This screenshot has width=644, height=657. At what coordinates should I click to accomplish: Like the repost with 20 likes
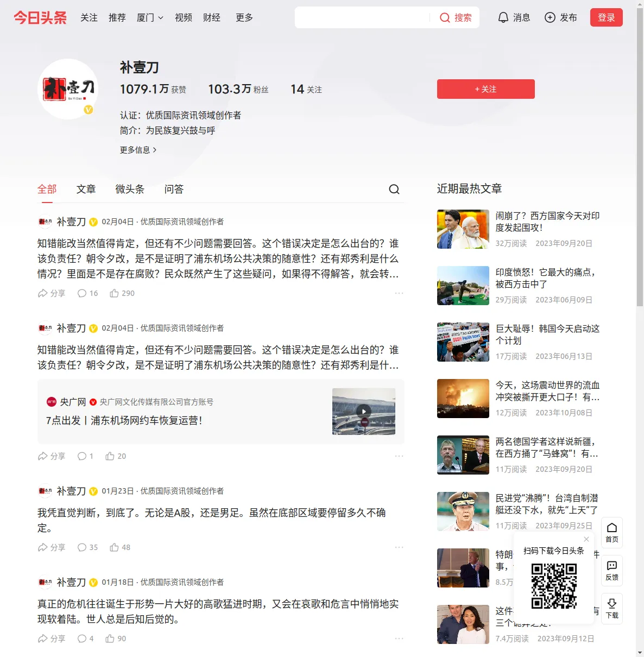tap(116, 456)
